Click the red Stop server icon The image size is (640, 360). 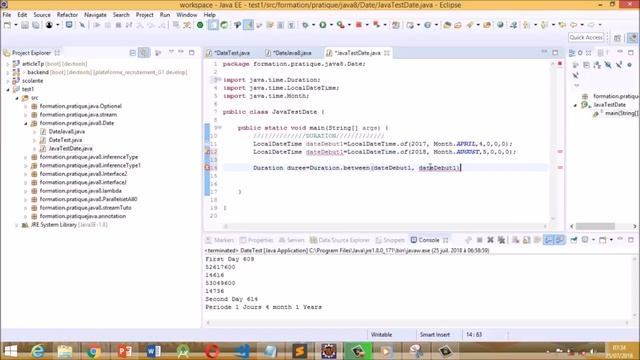coord(359,25)
